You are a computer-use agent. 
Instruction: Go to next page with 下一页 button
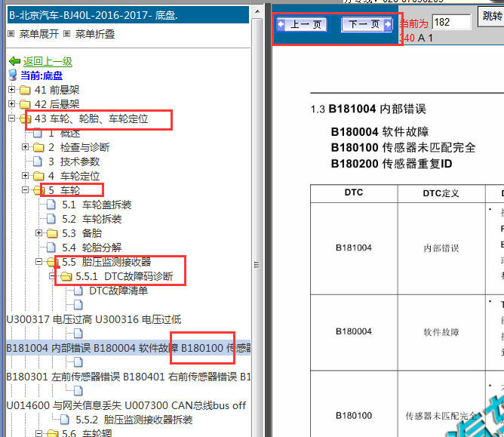[x=367, y=24]
